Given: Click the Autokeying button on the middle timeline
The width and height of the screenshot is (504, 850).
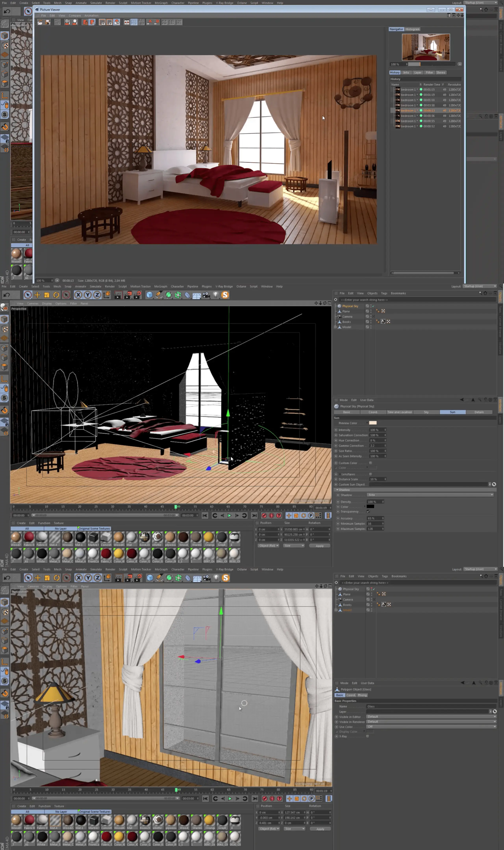Looking at the screenshot, I should [271, 515].
